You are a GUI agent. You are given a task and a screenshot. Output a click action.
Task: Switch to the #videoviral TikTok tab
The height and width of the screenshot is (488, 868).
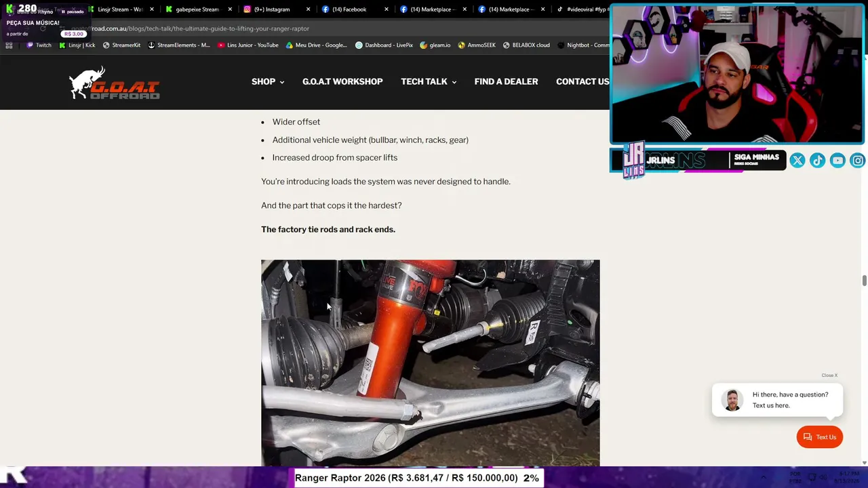pos(582,9)
